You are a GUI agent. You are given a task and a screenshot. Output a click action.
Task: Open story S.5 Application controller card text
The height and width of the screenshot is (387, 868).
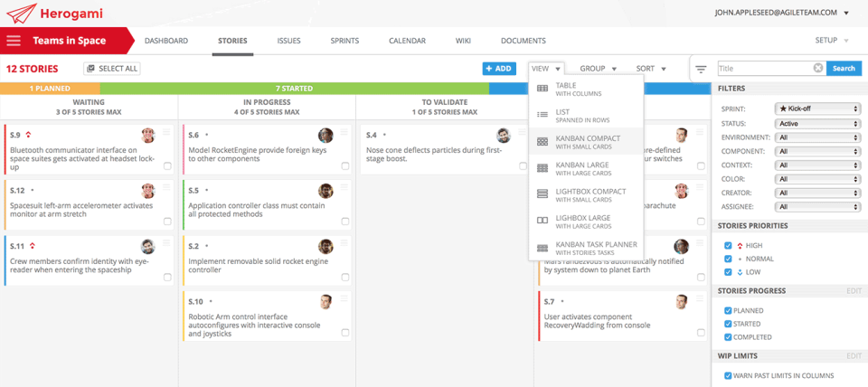pyautogui.click(x=256, y=209)
